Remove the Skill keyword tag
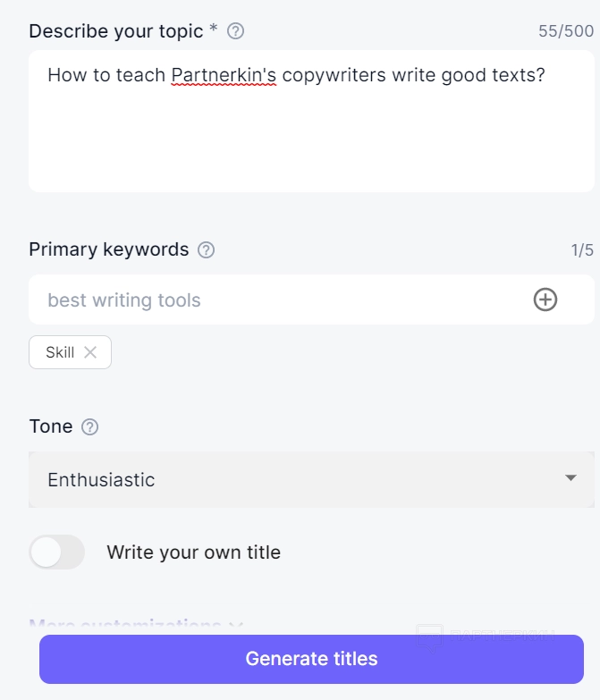600x700 pixels. [90, 352]
